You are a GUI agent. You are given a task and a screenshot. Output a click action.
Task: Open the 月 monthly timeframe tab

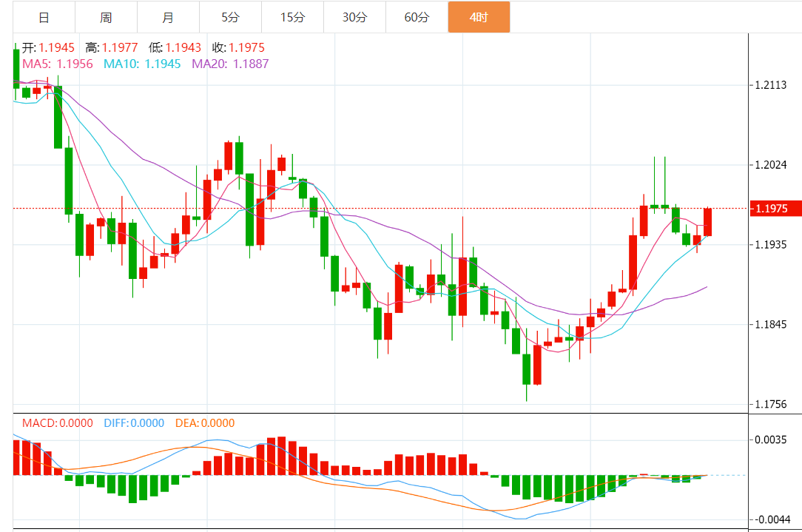[168, 18]
